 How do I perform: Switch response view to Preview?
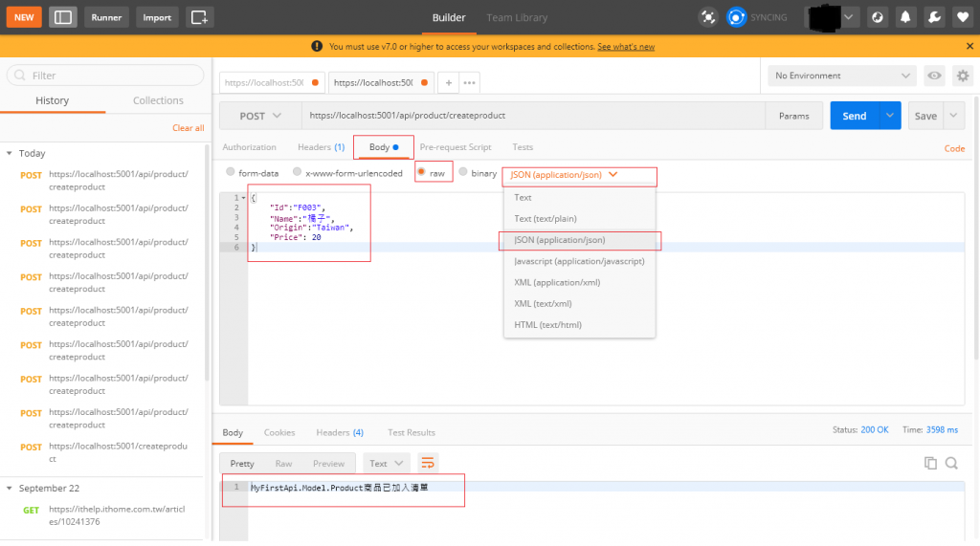329,464
